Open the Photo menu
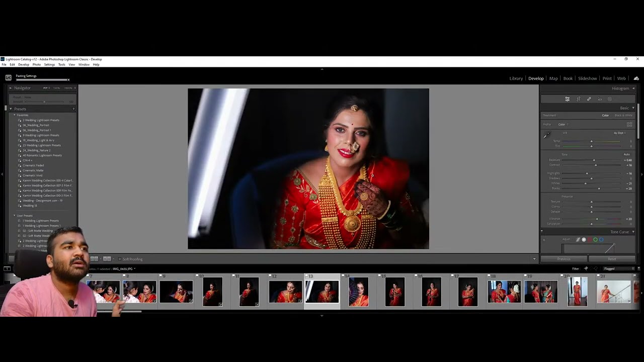 coord(37,64)
